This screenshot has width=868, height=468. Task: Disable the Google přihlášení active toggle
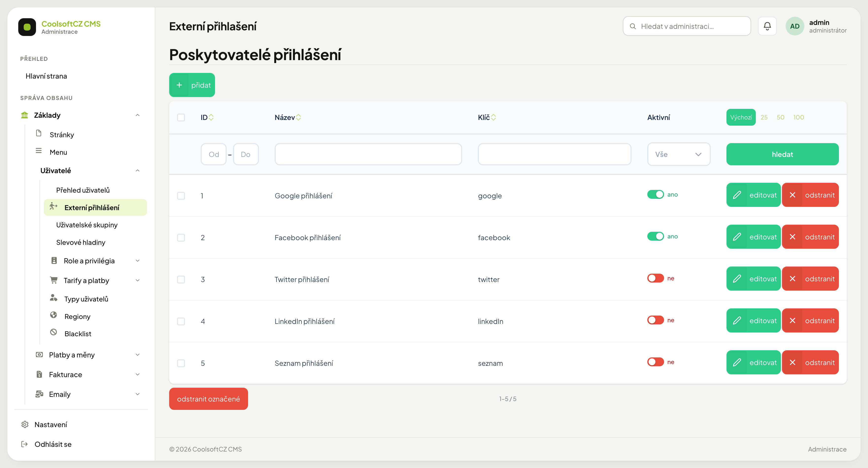point(655,195)
